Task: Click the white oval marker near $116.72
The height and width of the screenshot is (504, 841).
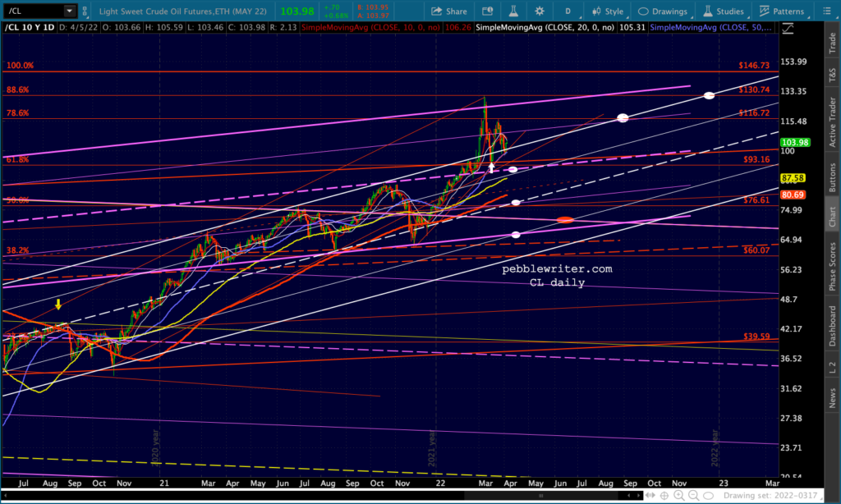Action: point(623,117)
